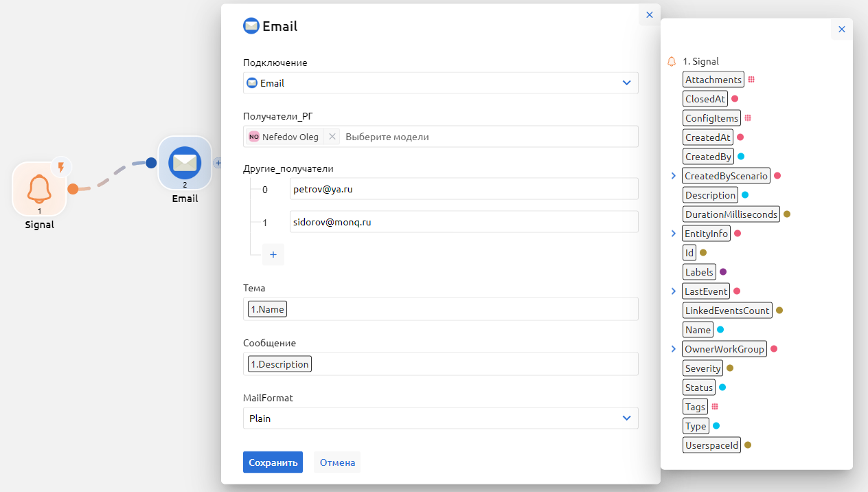Click the purple dot next to Labels
The height and width of the screenshot is (492, 868).
coord(723,272)
